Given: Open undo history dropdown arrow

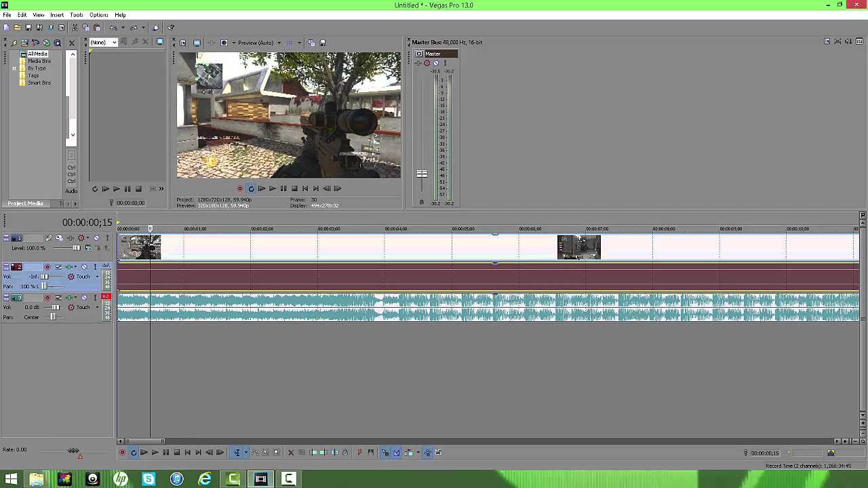Looking at the screenshot, I should 123,27.
